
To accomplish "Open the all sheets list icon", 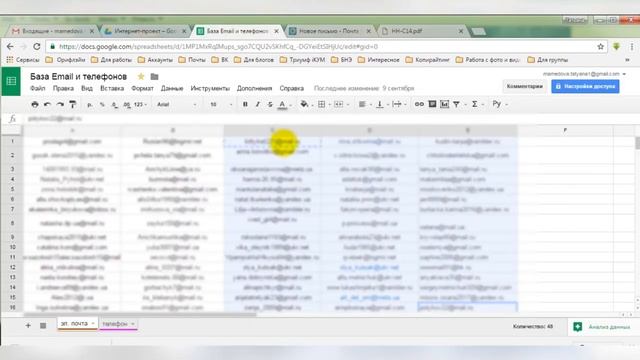I will 43,325.
